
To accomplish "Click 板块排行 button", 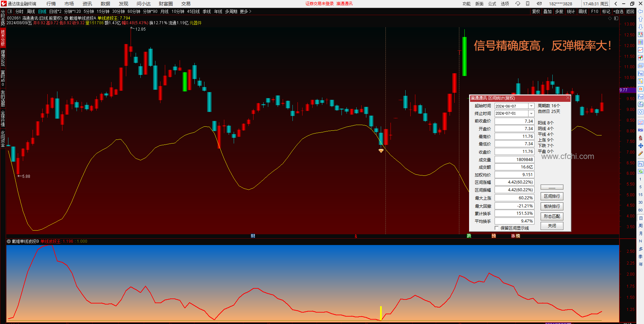I will [x=552, y=206].
